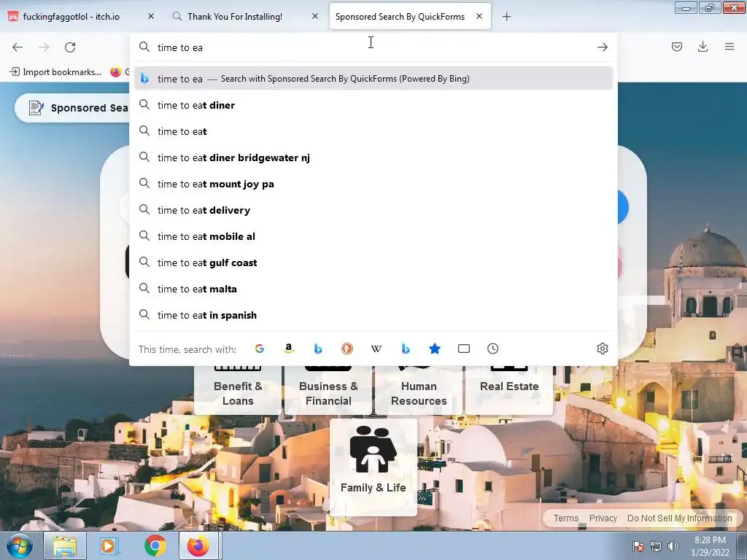Click the Go arrow in address bar

pos(602,47)
